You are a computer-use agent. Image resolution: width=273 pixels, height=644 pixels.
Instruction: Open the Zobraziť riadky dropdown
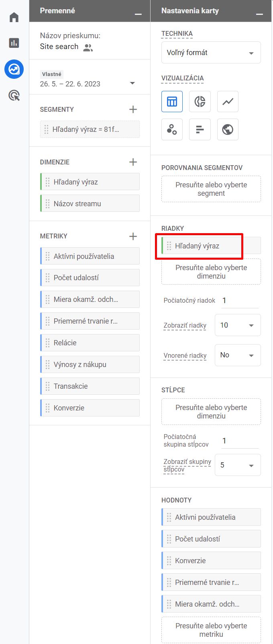tap(238, 325)
